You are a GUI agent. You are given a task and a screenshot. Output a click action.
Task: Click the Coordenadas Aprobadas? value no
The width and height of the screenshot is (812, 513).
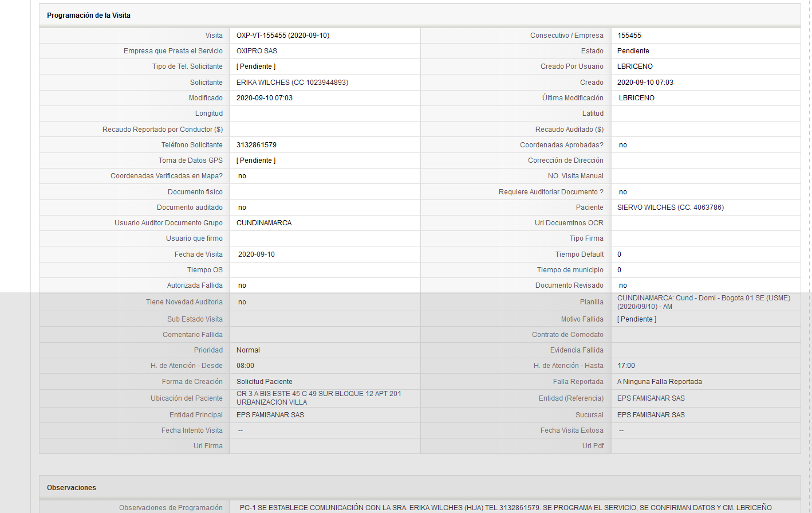coord(623,145)
